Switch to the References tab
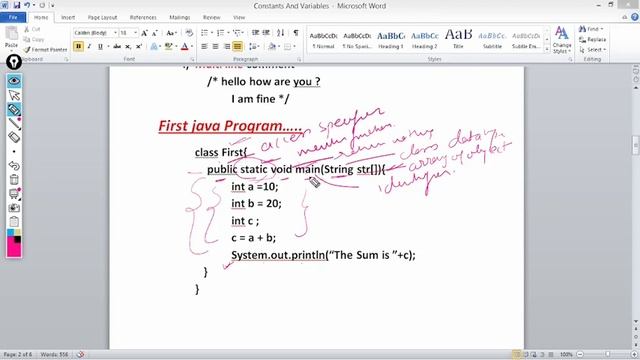Screen dimensions: 640x360 point(143,18)
